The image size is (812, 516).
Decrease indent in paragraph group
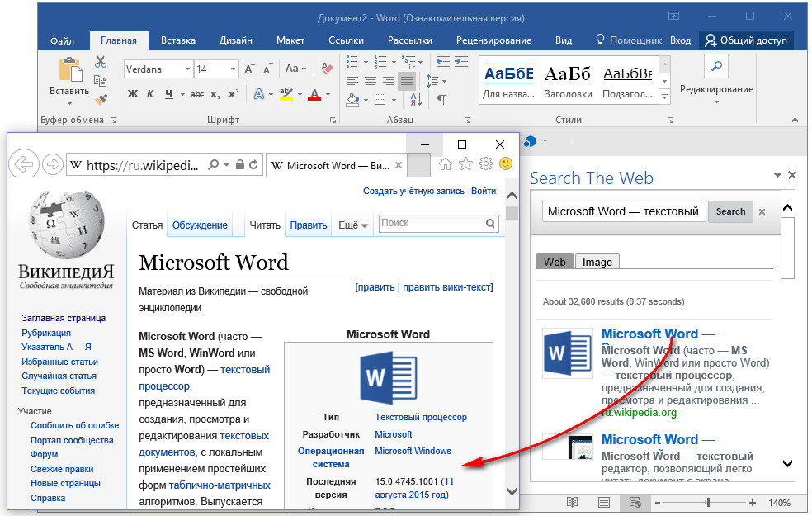pos(443,62)
